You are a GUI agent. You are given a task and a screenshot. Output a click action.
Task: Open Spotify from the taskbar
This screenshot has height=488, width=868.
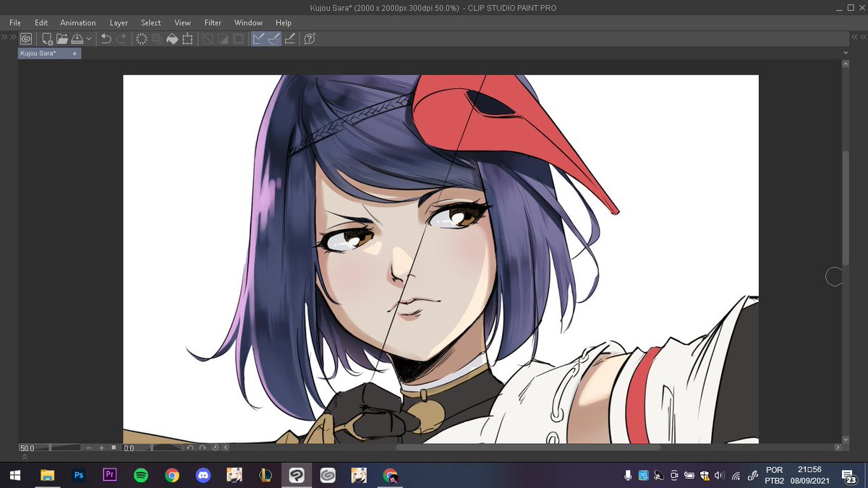click(141, 476)
